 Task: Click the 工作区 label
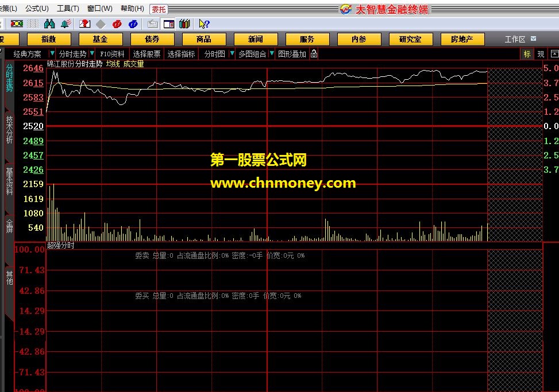click(x=515, y=39)
